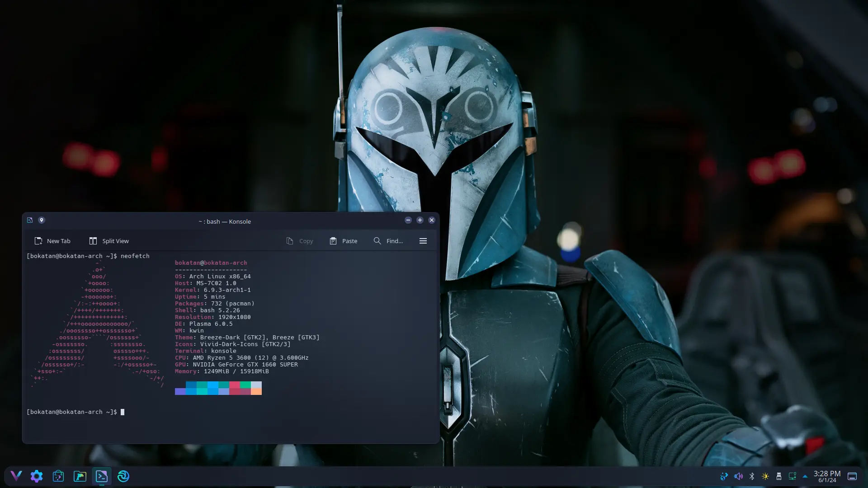Open the application launcher menu
The image size is (868, 488).
[16, 476]
